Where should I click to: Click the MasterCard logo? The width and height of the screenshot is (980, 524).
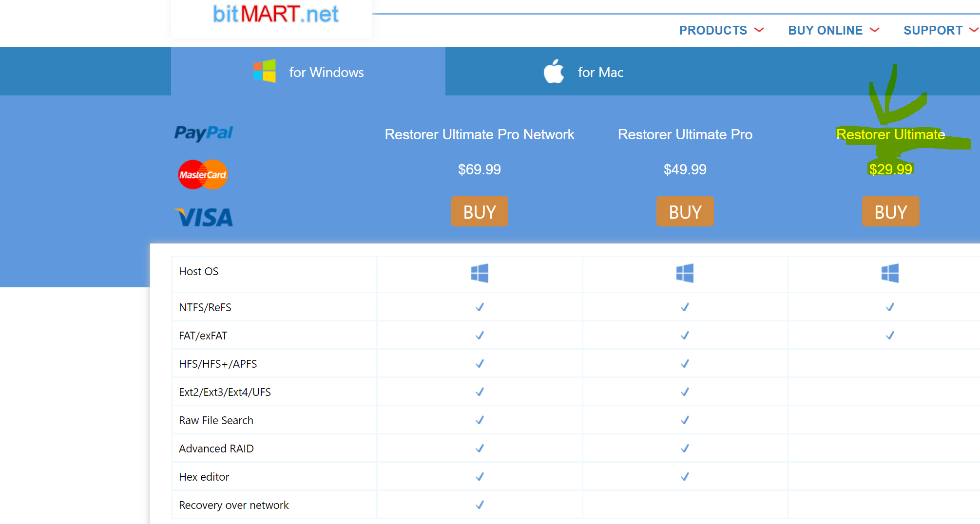(x=203, y=174)
